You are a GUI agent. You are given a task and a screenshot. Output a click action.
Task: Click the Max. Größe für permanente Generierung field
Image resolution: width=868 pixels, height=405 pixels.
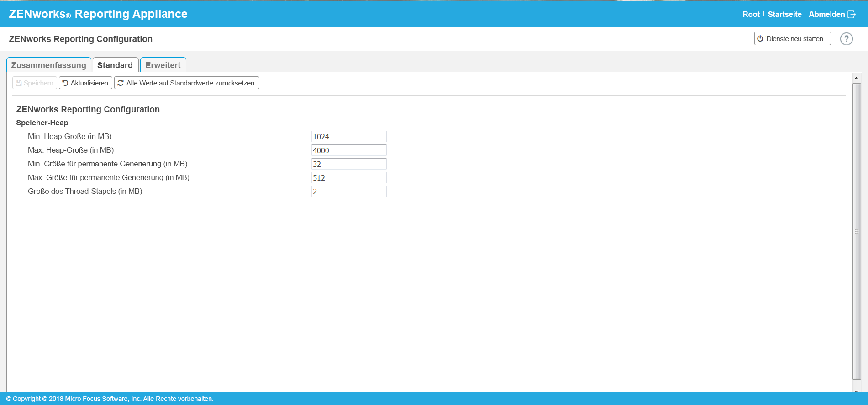coord(349,178)
